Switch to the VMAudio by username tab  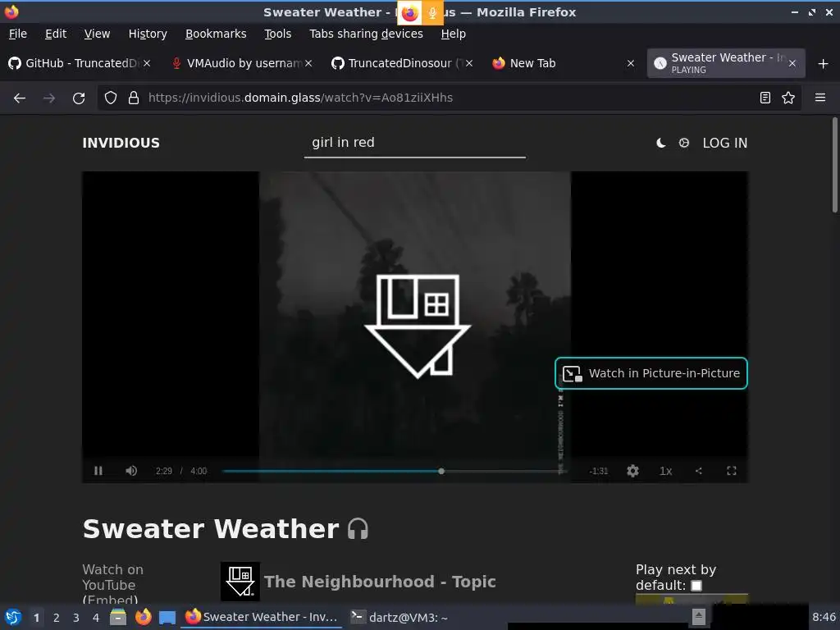click(x=241, y=63)
